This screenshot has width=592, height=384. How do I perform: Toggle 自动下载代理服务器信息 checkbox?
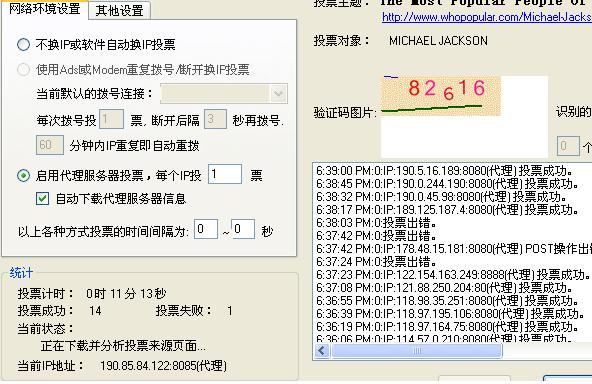pyautogui.click(x=42, y=199)
